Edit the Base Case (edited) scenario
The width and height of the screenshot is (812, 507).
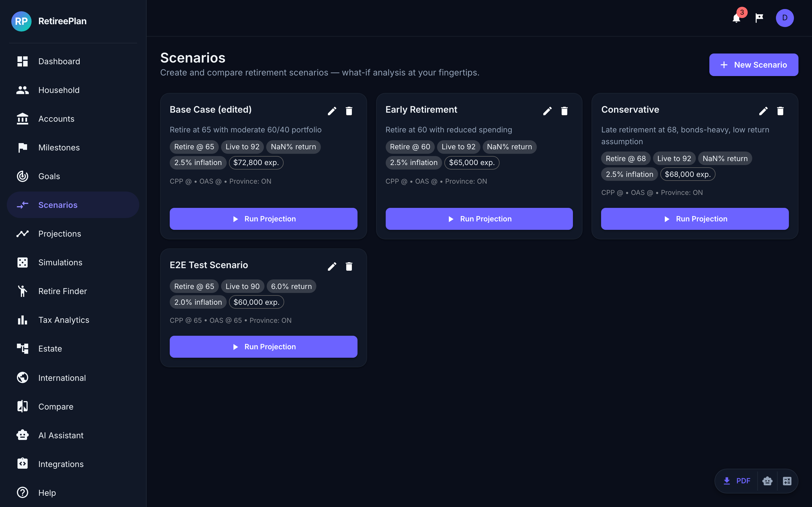click(x=332, y=111)
